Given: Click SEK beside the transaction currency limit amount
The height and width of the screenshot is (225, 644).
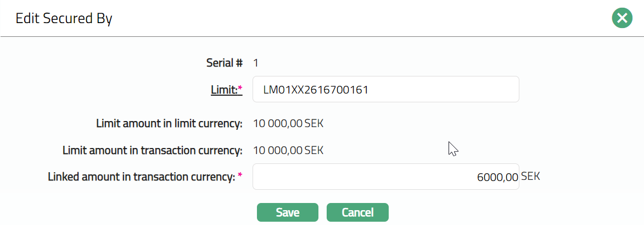Looking at the screenshot, I should [x=314, y=150].
